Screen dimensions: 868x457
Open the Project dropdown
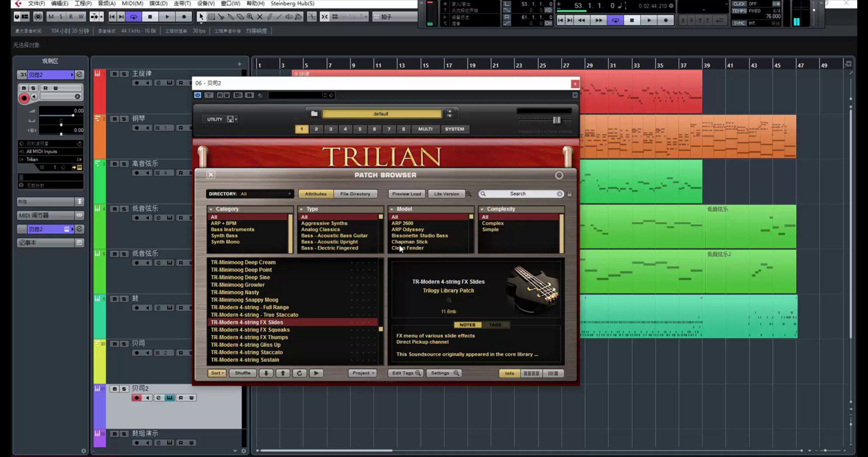(363, 373)
